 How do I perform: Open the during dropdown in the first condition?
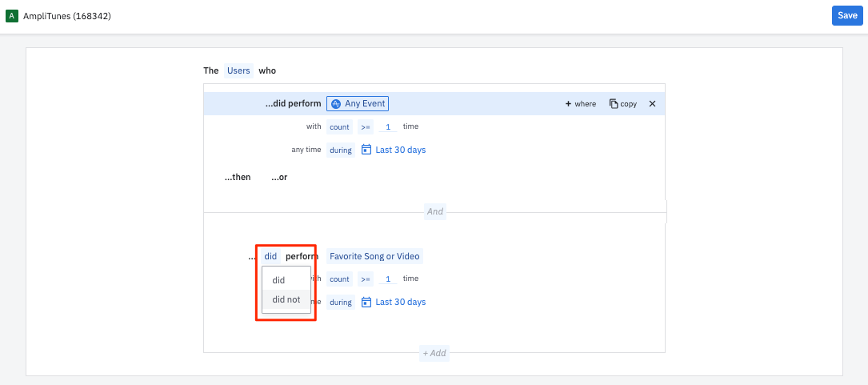tap(341, 150)
